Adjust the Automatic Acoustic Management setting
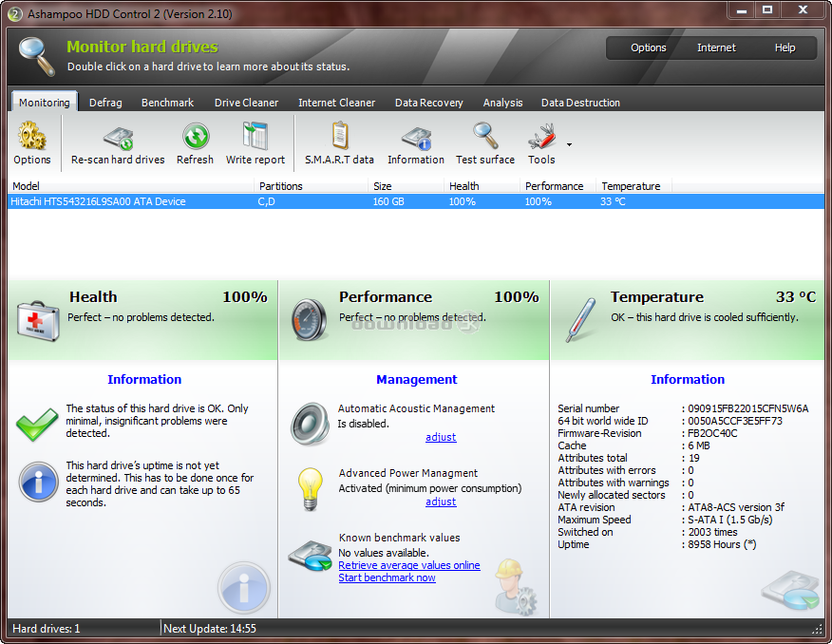 (441, 437)
